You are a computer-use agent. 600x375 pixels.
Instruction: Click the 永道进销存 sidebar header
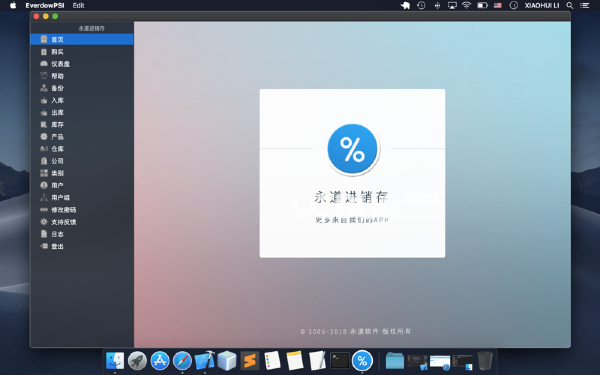click(91, 28)
